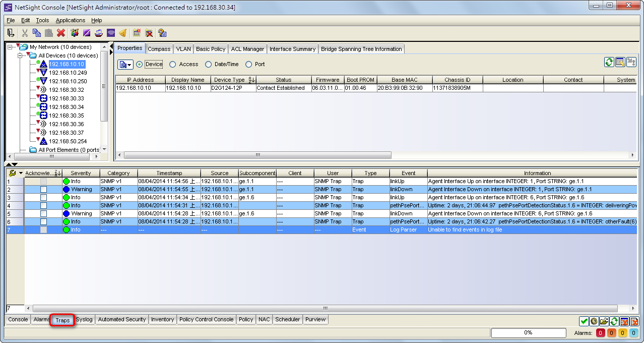The width and height of the screenshot is (644, 343).
Task: Switch to the ACL Manager tab
Action: (x=247, y=49)
